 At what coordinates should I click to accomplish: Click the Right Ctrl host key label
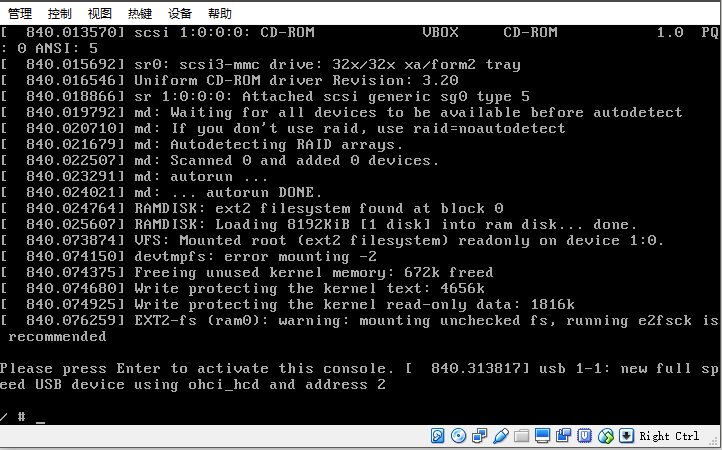669,436
